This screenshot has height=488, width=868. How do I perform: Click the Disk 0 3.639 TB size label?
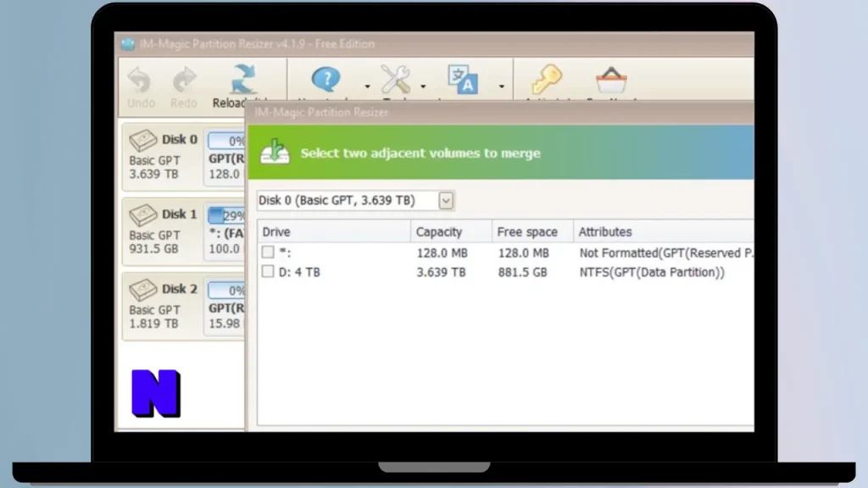154,174
